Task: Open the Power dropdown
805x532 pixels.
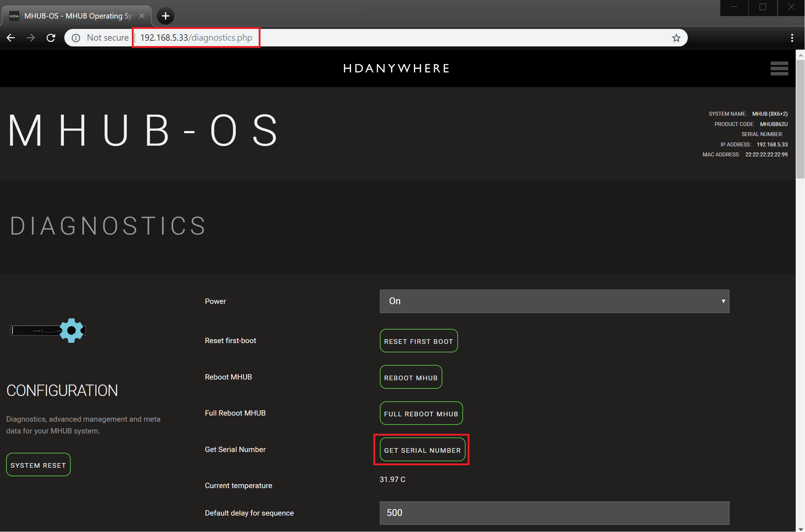Action: 554,301
